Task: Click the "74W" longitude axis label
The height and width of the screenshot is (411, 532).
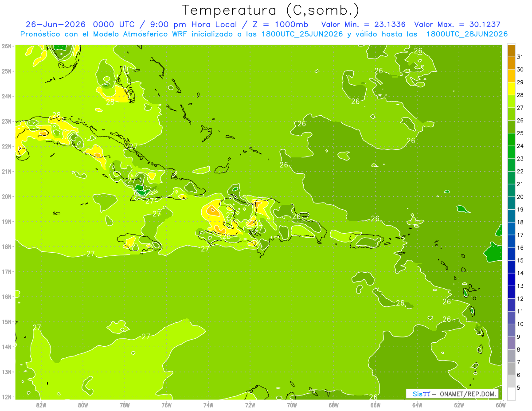Action: click(208, 405)
